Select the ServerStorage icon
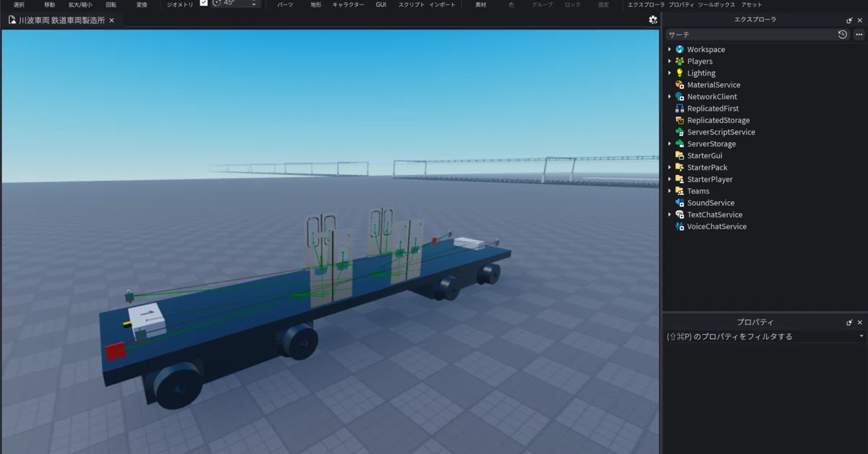Image resolution: width=868 pixels, height=454 pixels. 679,144
